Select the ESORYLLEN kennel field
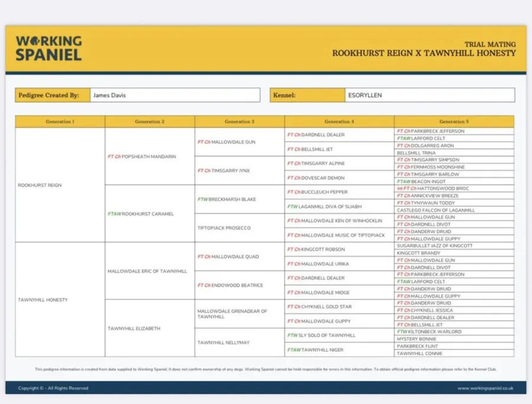The width and height of the screenshot is (532, 404). coord(429,95)
